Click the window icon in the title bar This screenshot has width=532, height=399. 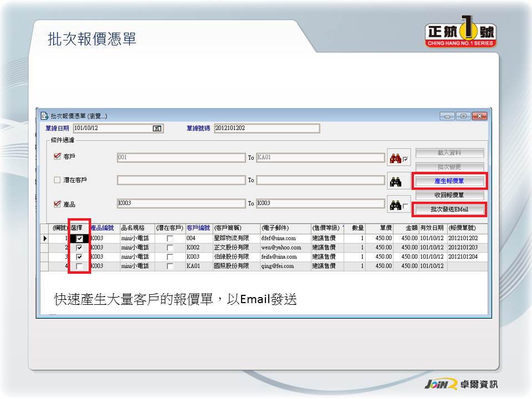point(44,116)
